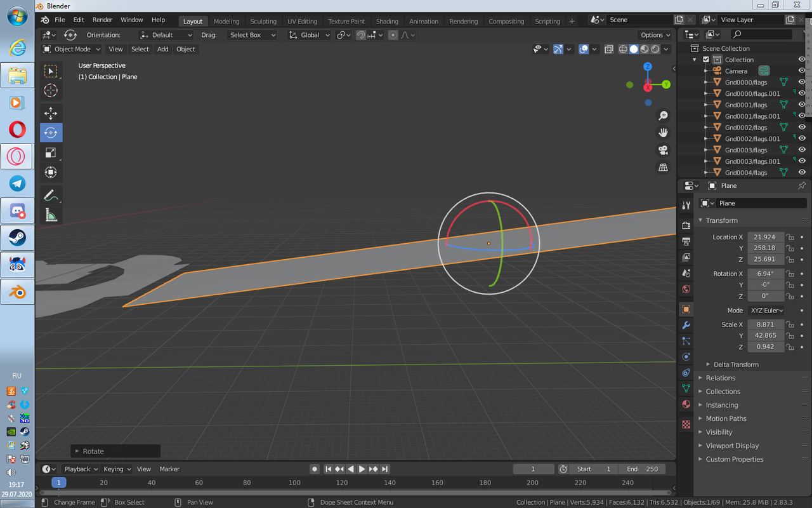Hide the Camera object in outliner
812x508 pixels.
(802, 71)
